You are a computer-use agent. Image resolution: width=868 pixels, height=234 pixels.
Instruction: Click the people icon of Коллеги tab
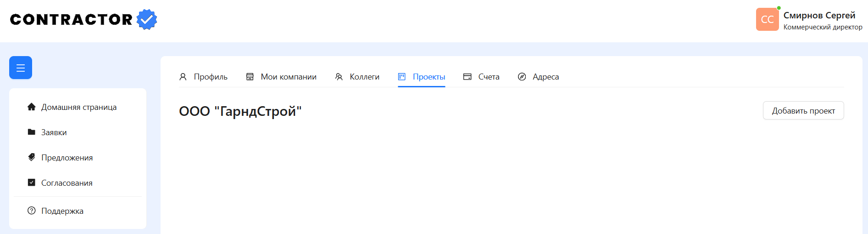coord(339,77)
